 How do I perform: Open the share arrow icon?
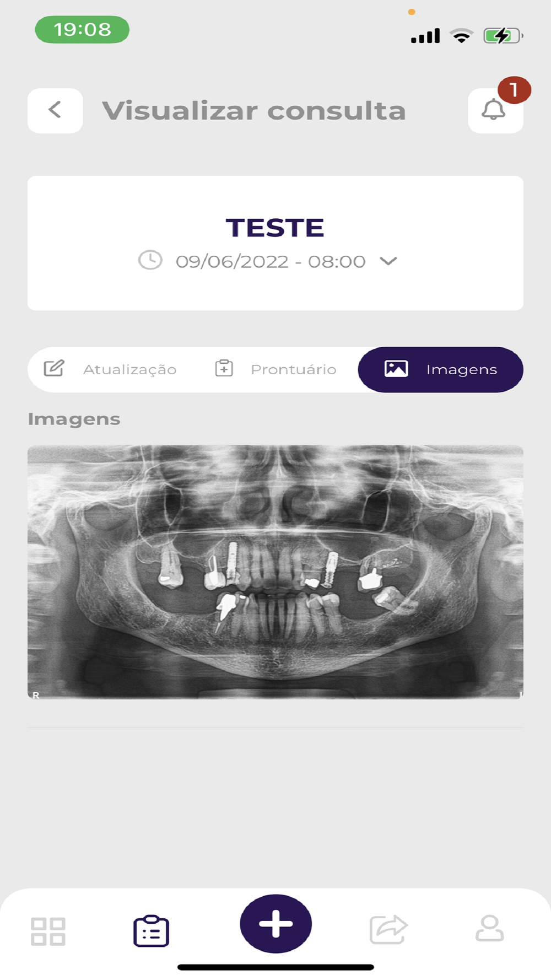[388, 930]
